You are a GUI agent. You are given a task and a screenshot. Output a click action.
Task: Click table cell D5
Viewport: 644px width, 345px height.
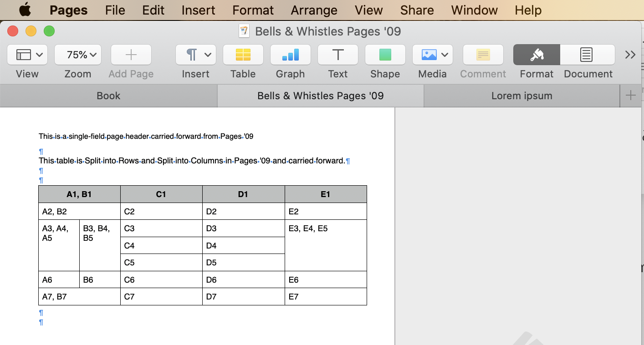[x=243, y=263]
